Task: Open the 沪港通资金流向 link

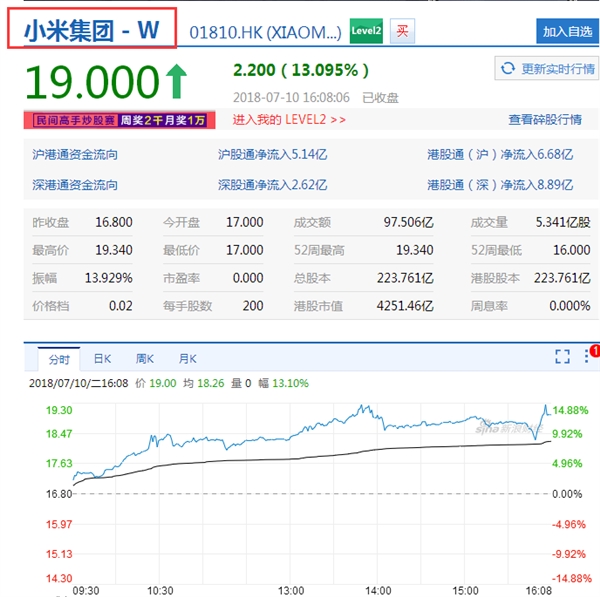Action: click(75, 155)
